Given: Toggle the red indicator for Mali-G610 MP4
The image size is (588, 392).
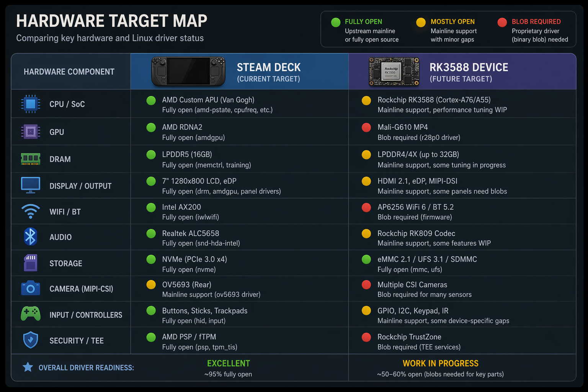Looking at the screenshot, I should 366,127.
